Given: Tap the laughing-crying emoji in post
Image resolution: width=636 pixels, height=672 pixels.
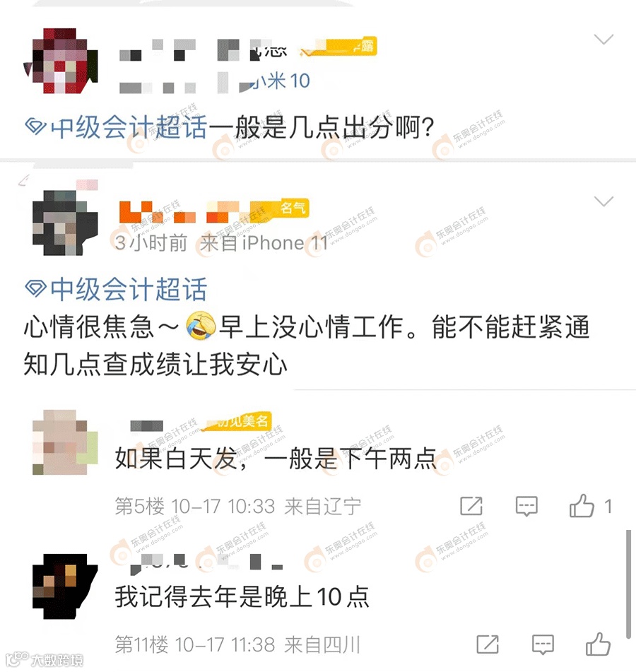Looking at the screenshot, I should [201, 326].
